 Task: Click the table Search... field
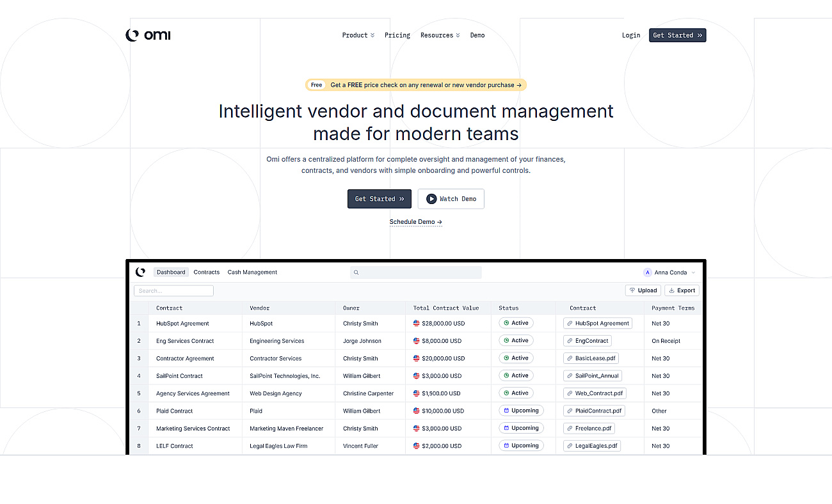[x=173, y=290]
